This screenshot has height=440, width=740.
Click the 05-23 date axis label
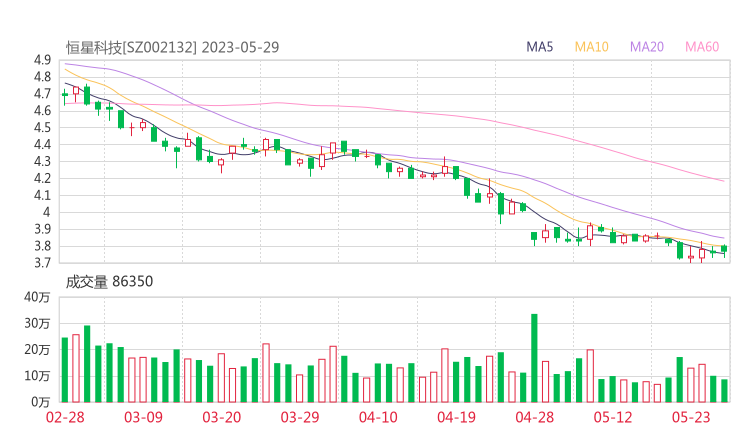tap(691, 417)
